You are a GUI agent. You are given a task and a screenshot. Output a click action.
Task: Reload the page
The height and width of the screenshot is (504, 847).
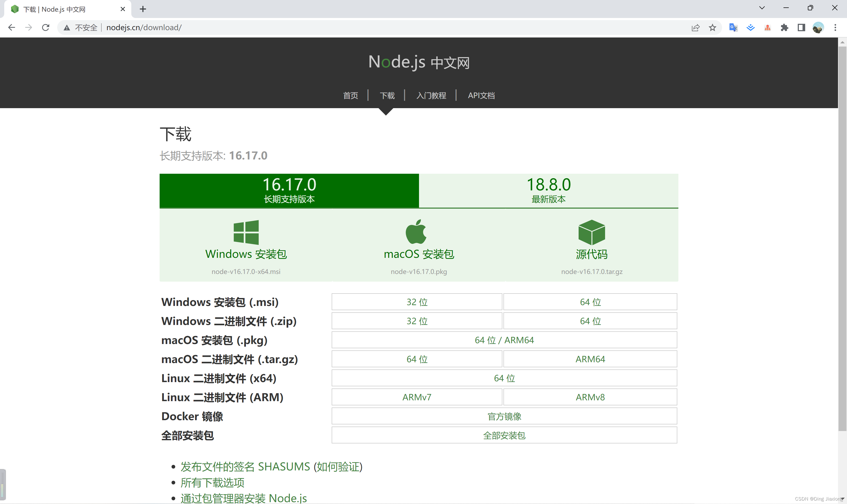pyautogui.click(x=46, y=28)
